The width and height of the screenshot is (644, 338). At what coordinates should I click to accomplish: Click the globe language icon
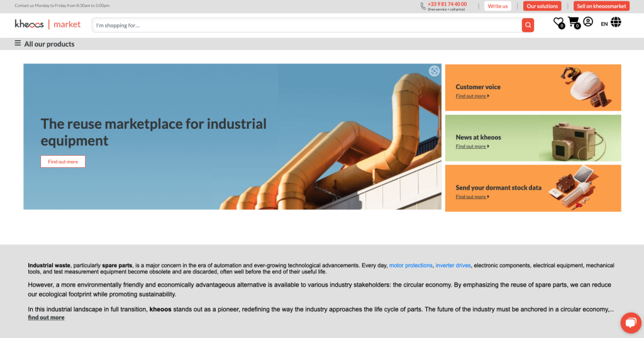coord(616,22)
